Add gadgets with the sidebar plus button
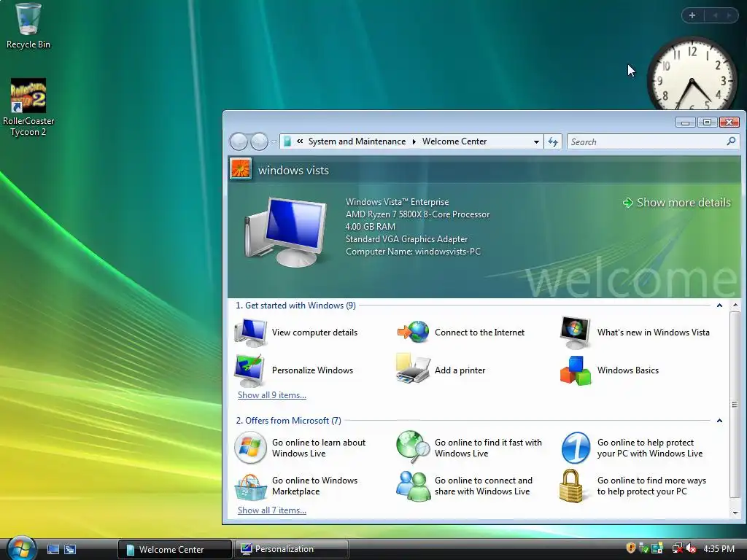Screen dimensions: 747x560 (x=692, y=15)
